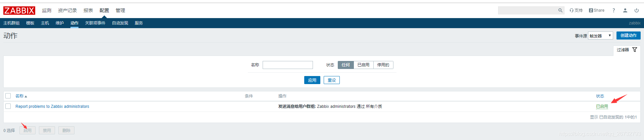Image resolution: width=644 pixels, height=140 pixels.
Task: Select 任何 status filter option
Action: [346, 65]
